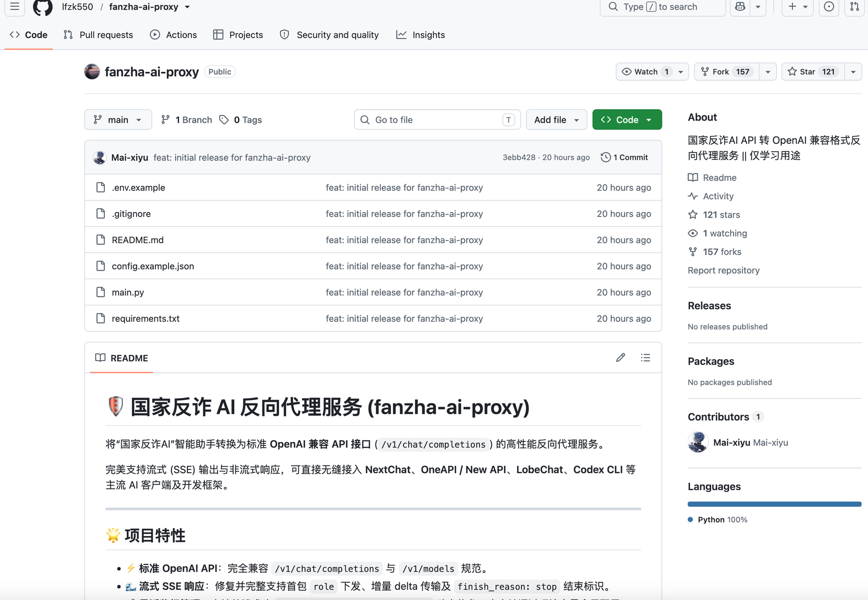This screenshot has height=600, width=868.
Task: Click the GitHub logo home icon
Action: [43, 7]
